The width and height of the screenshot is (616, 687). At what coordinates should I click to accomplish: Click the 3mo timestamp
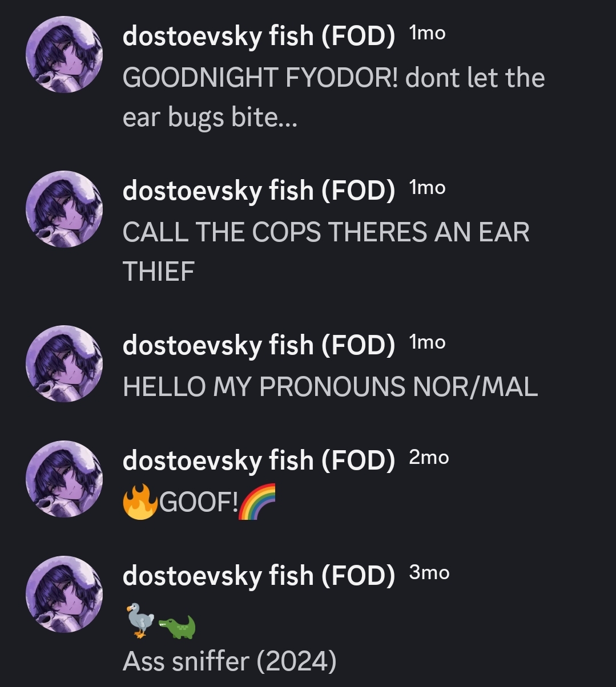coord(429,573)
